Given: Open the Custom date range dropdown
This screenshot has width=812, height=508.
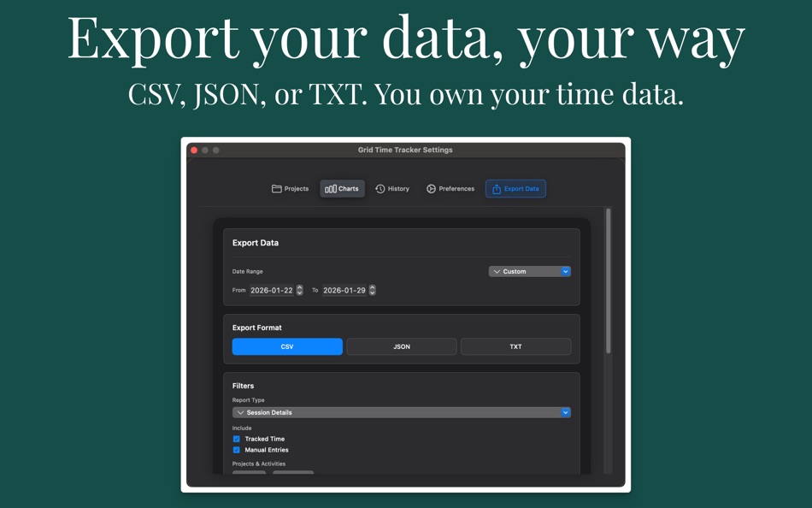Looking at the screenshot, I should [530, 270].
